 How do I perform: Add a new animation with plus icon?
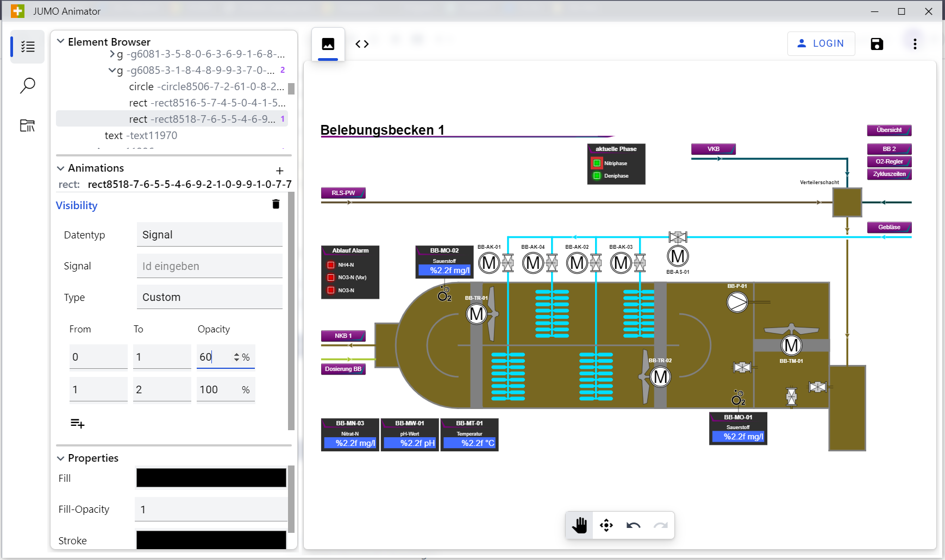coord(280,171)
